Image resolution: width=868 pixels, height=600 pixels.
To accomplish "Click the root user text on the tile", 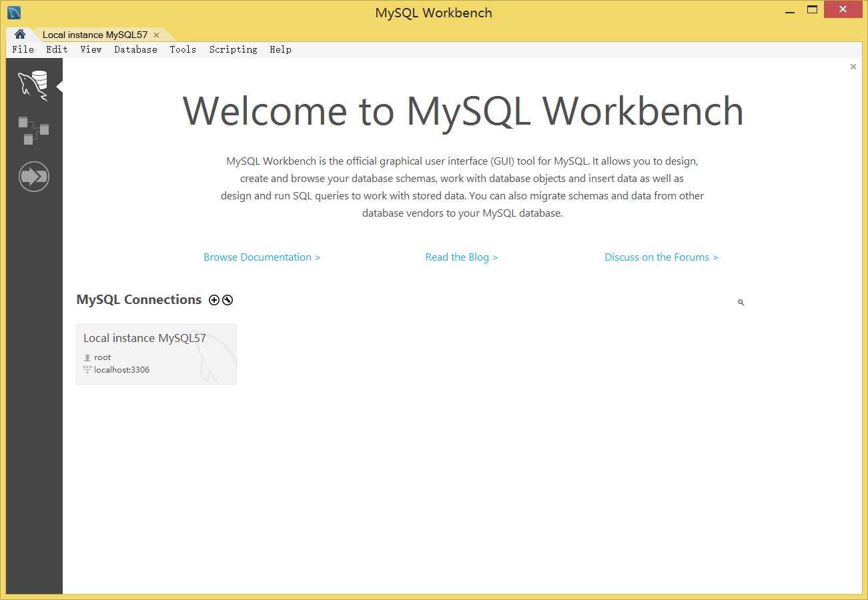I will pyautogui.click(x=102, y=357).
